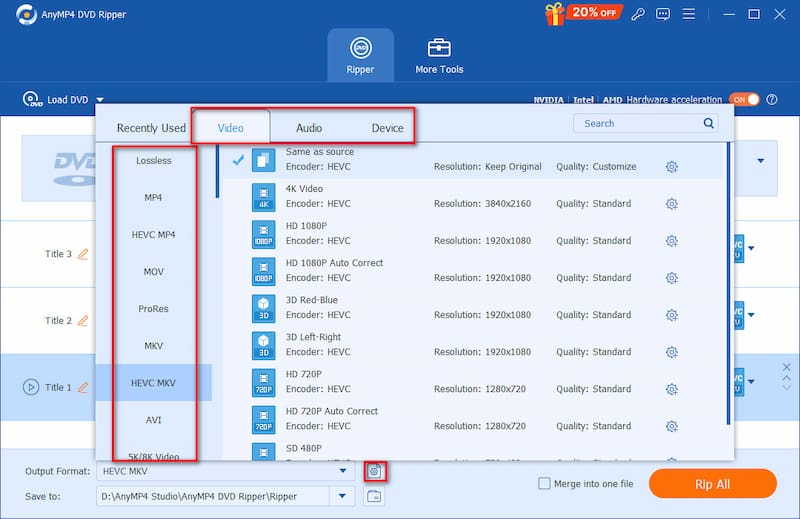
Task: Open settings gear for HD 720P Auto Correct
Action: 671,426
